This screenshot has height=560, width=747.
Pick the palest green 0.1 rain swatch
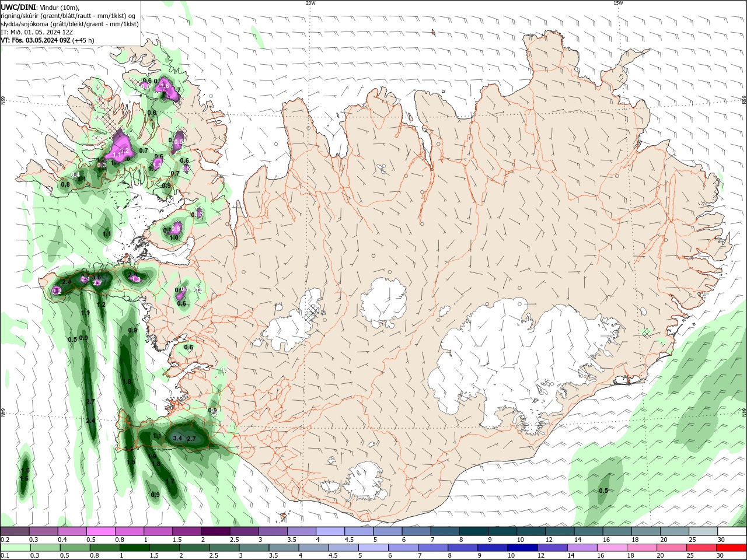click(15, 548)
